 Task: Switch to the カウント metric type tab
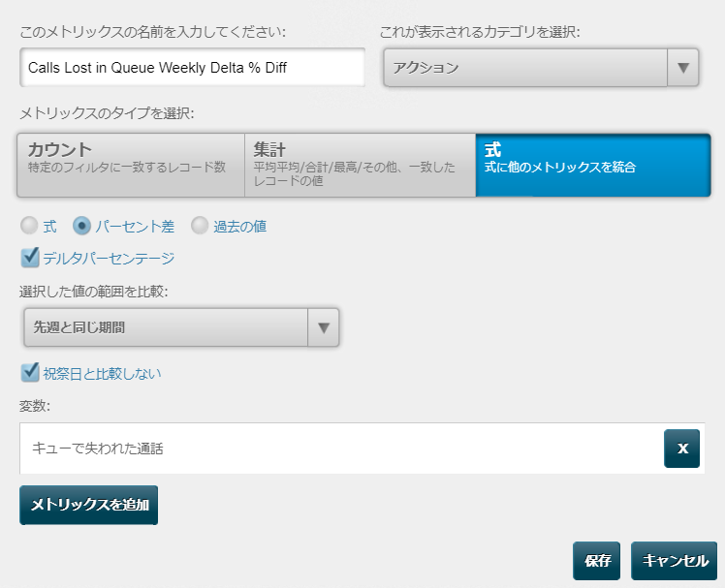131,166
